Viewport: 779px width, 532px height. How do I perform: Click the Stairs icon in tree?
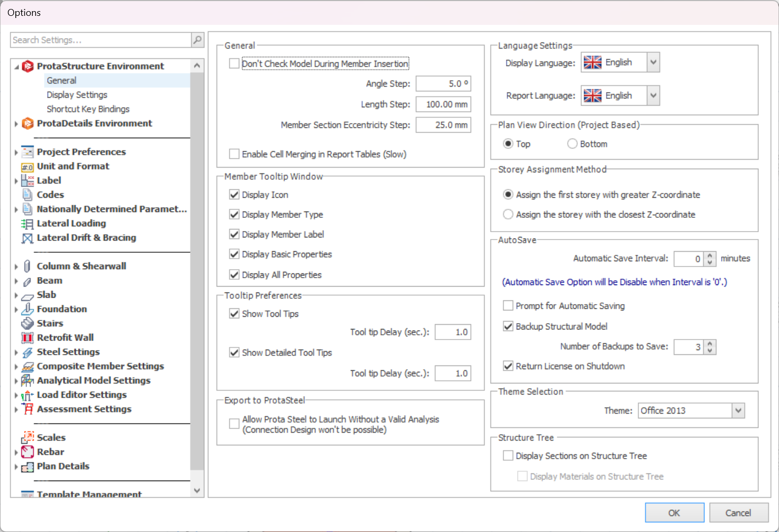(28, 323)
